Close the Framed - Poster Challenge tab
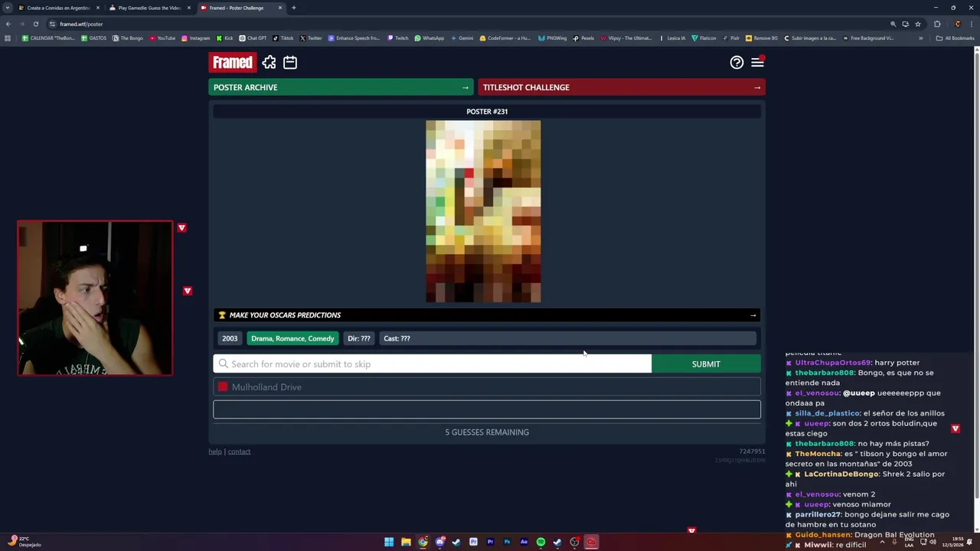The width and height of the screenshot is (980, 551). point(280,8)
